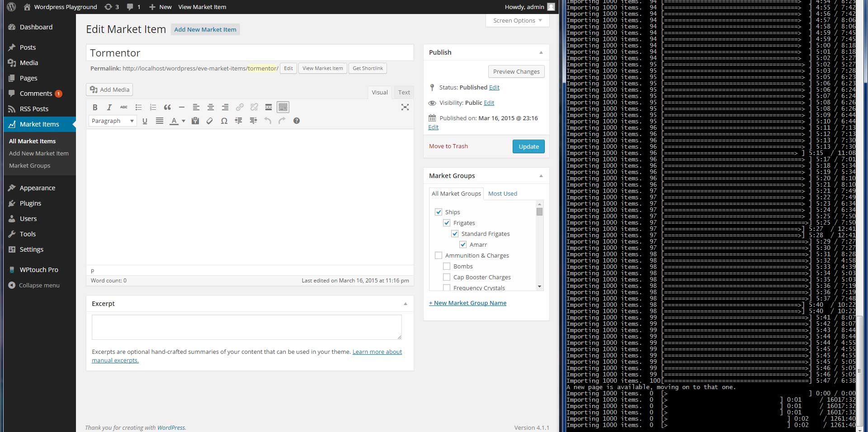Increase the indent
868x432 pixels.
coord(253,121)
